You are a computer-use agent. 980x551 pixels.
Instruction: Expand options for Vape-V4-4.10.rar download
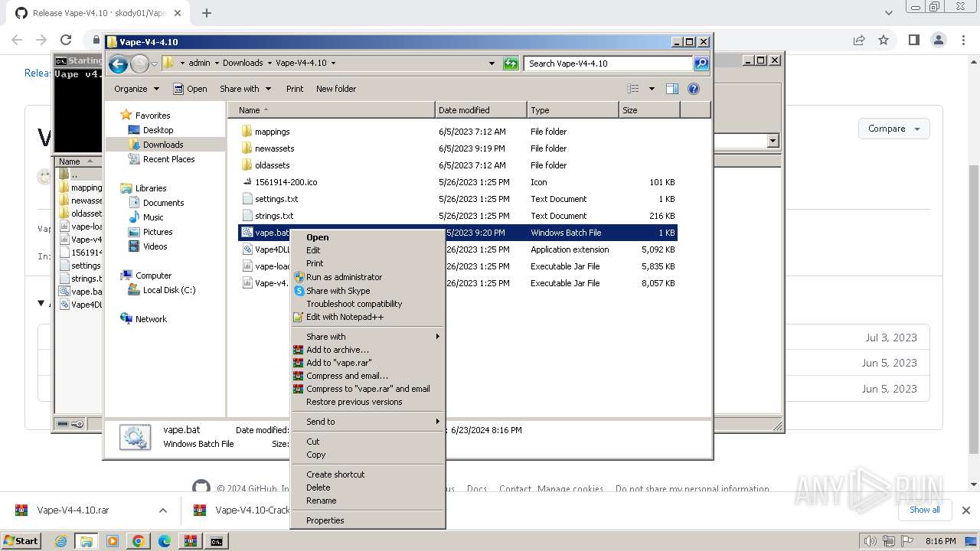pyautogui.click(x=162, y=510)
